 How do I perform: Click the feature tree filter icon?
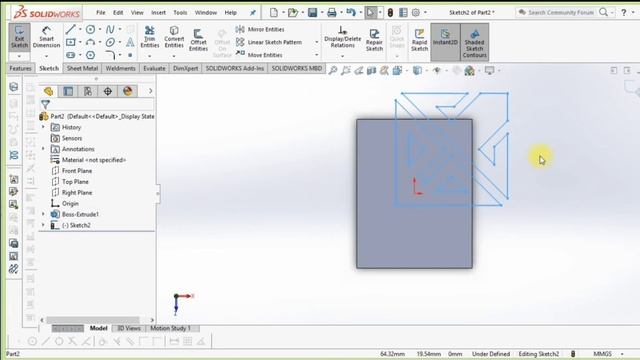pyautogui.click(x=45, y=104)
